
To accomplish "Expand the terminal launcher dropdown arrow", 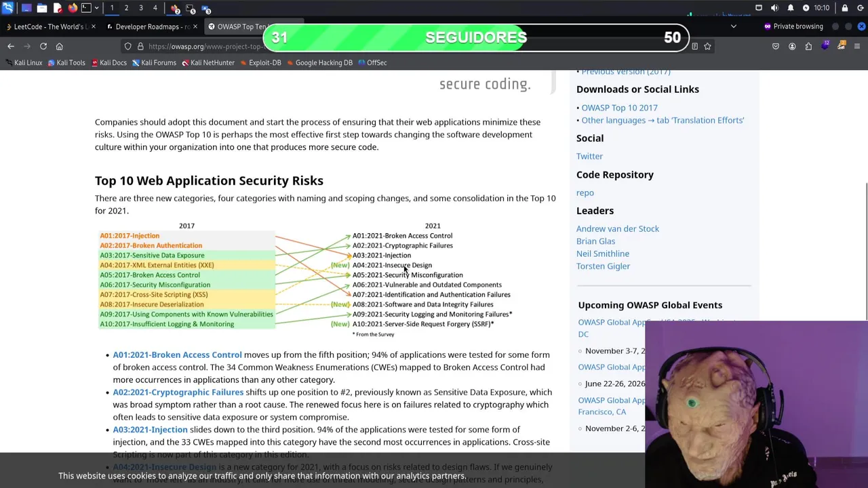I will (x=96, y=8).
